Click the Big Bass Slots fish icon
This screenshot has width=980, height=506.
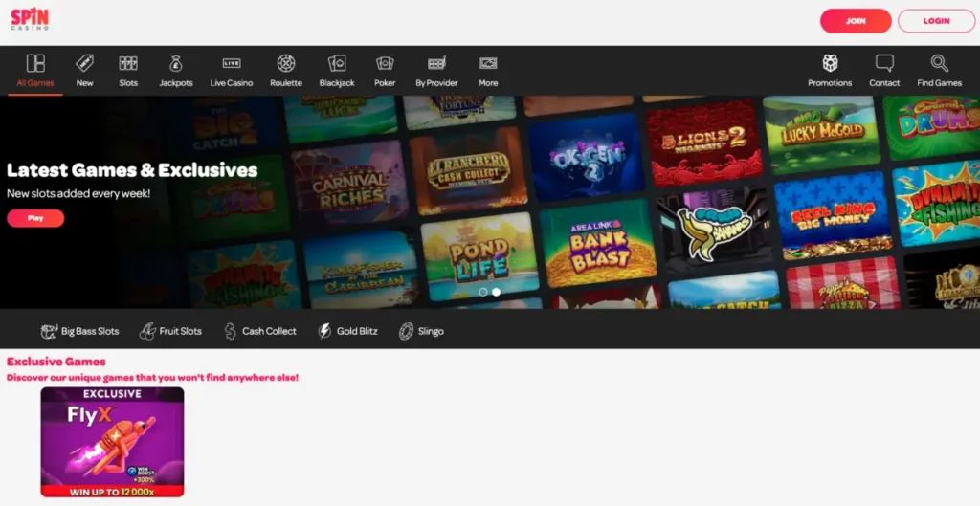click(x=49, y=331)
